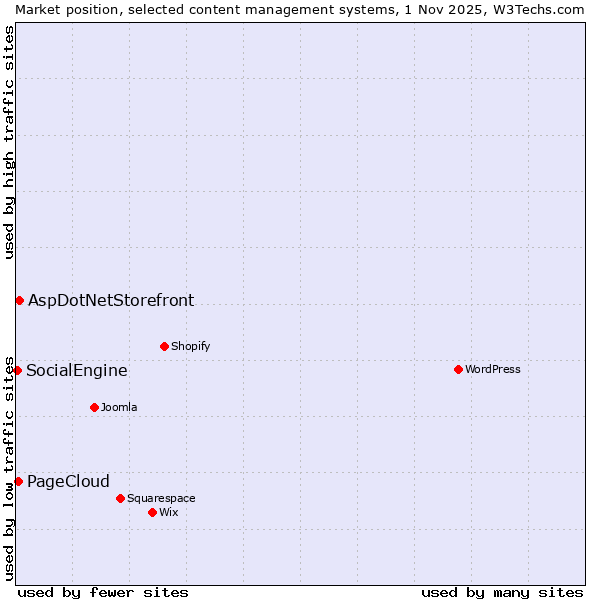Click the red WordPress data point marker
This screenshot has height=600, width=600.
click(458, 369)
